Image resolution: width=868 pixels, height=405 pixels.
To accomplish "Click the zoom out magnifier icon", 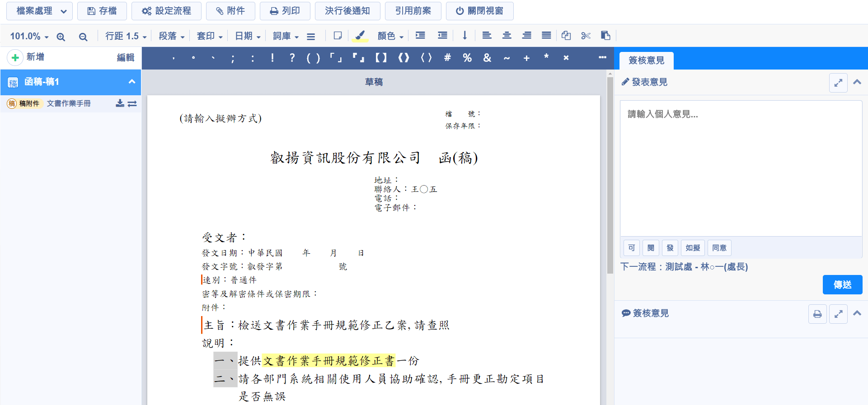I will [x=83, y=37].
